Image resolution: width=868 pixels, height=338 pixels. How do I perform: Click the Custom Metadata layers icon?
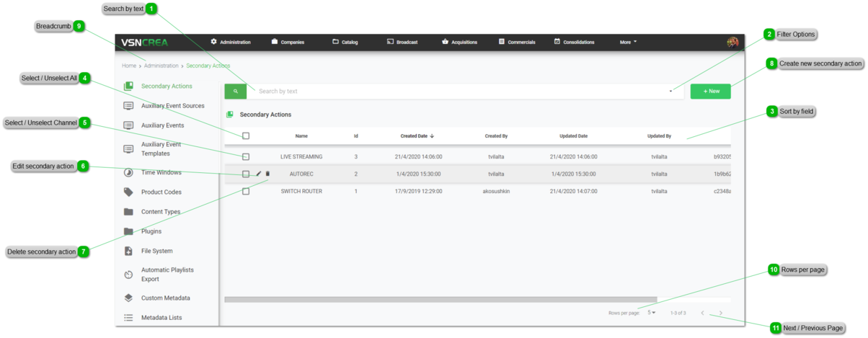click(128, 298)
